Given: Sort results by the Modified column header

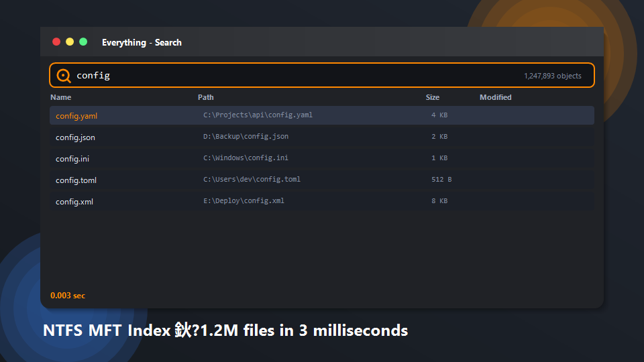Looking at the screenshot, I should coord(495,97).
